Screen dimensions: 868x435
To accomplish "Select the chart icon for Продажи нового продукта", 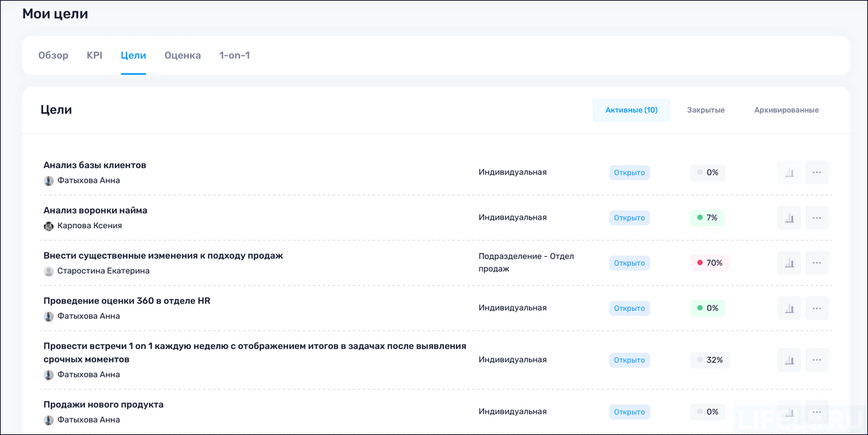I will [789, 412].
